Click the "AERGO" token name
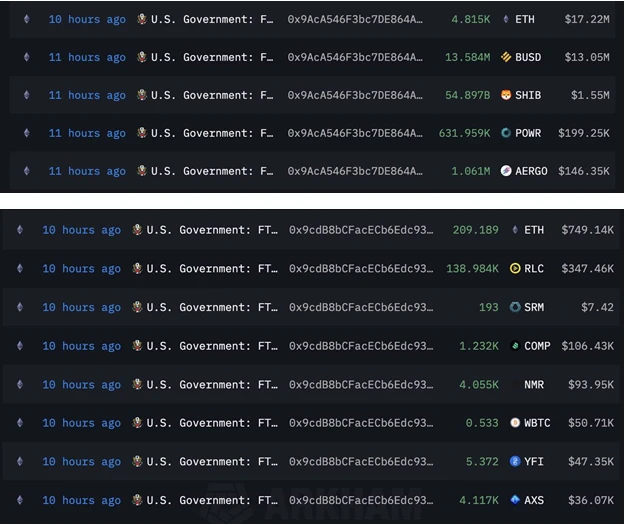This screenshot has width=626, height=525. click(531, 171)
